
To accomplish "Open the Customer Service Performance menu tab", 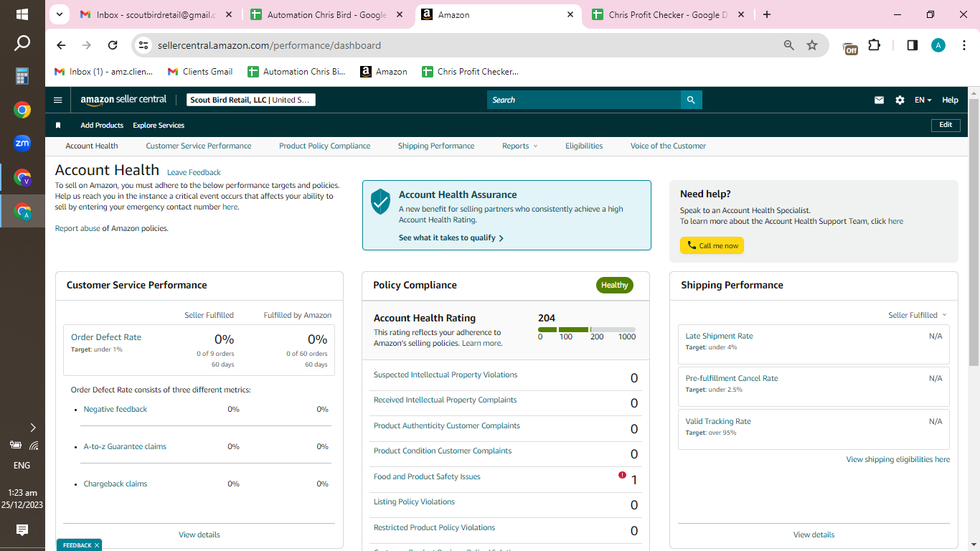I will coord(199,146).
